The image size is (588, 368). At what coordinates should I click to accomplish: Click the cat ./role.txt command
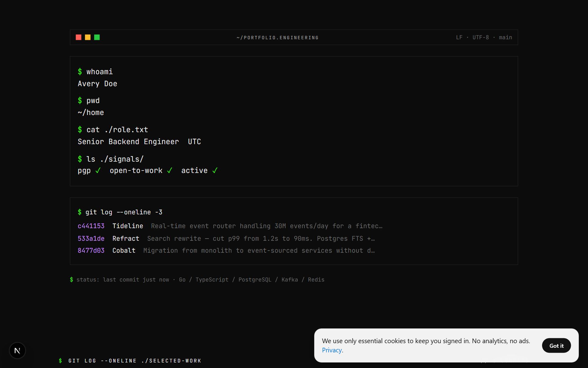coord(113,130)
